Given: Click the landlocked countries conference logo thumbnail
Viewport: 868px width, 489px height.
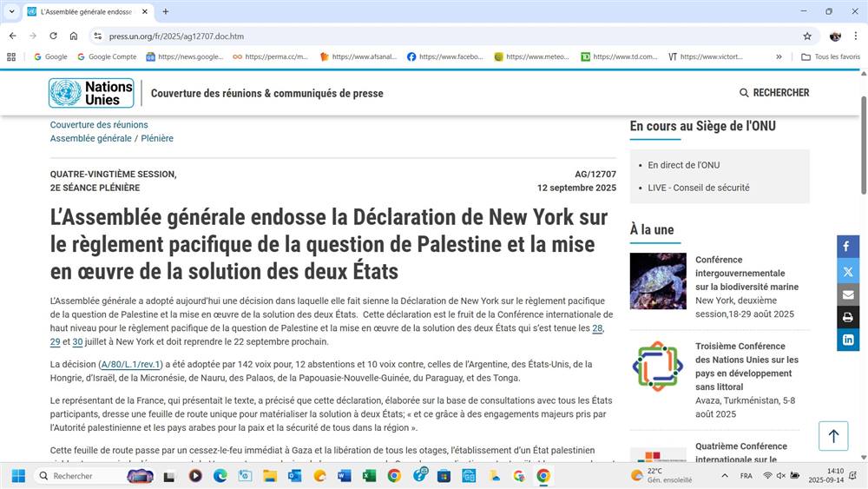Looking at the screenshot, I should tap(658, 366).
